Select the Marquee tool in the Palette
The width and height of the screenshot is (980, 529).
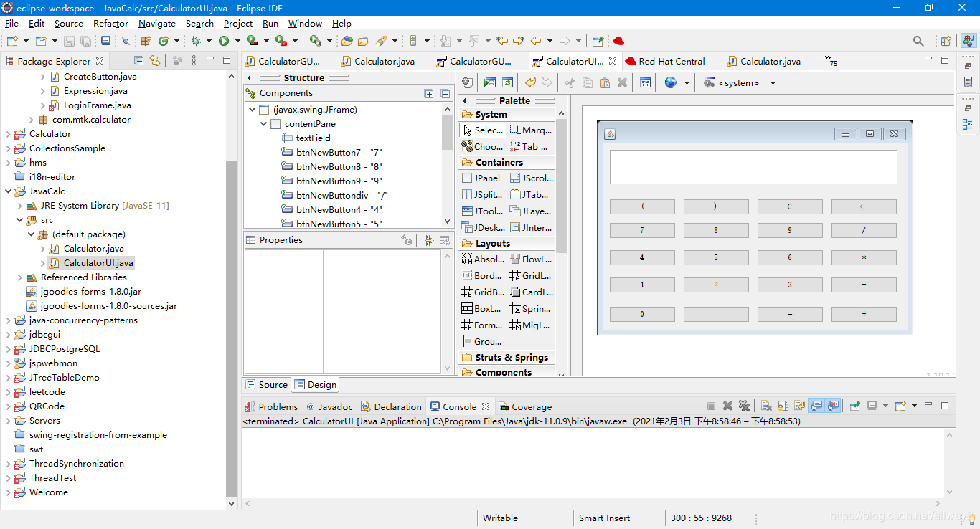point(529,130)
